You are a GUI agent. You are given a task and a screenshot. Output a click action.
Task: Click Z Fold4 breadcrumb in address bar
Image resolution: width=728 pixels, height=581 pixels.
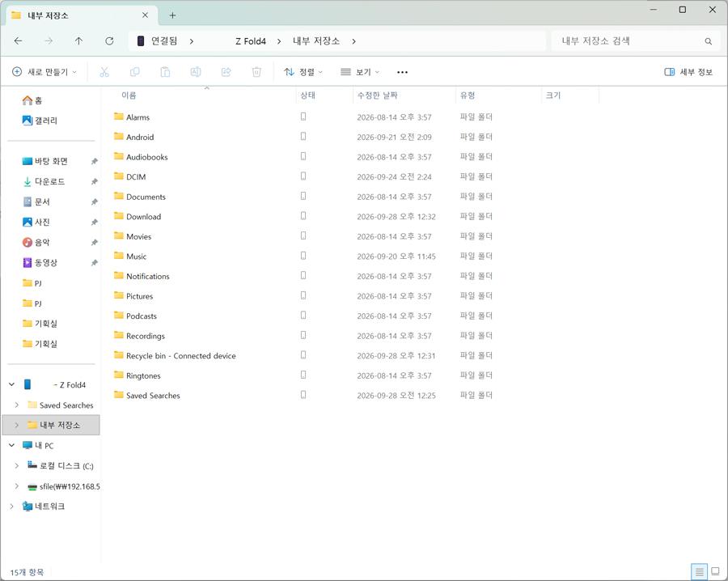click(x=251, y=41)
